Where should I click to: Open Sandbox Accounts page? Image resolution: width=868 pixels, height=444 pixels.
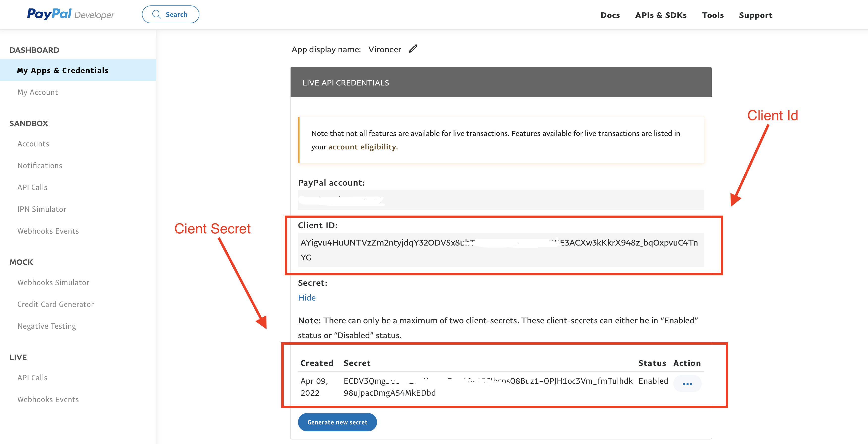(33, 144)
